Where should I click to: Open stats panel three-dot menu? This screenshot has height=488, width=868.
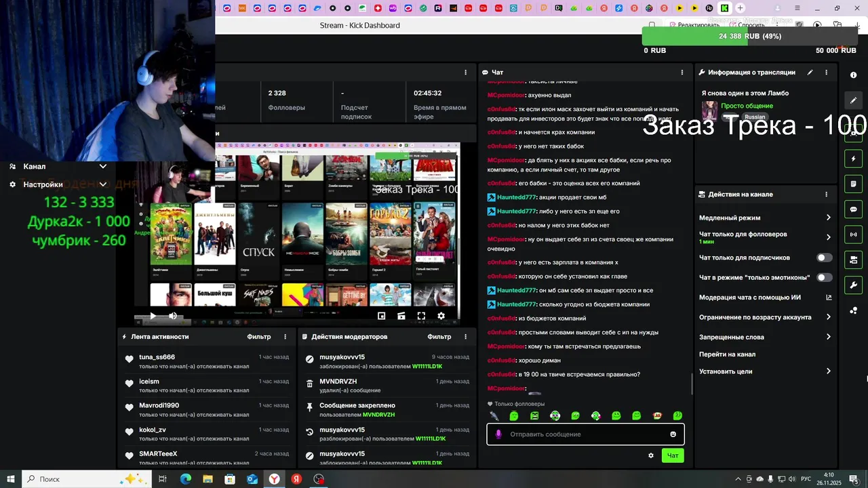pos(465,73)
